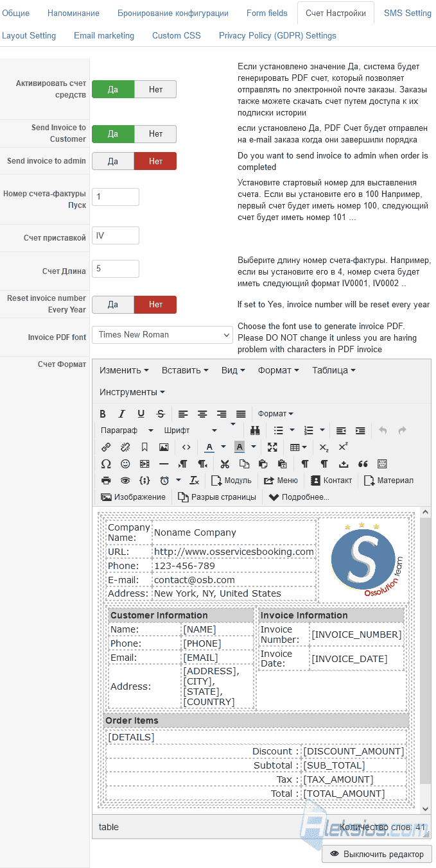Set Send invoice to admin to Да
This screenshot has width=436, height=868.
113,161
